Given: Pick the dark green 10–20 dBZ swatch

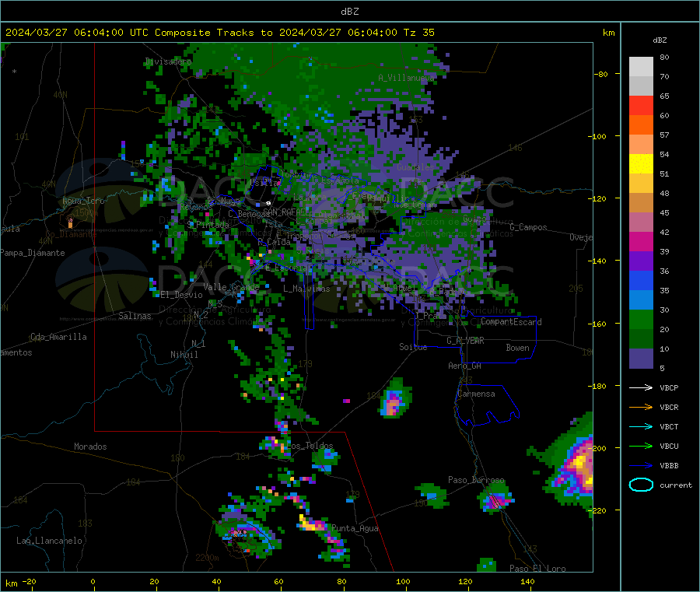Looking at the screenshot, I should coord(641,339).
